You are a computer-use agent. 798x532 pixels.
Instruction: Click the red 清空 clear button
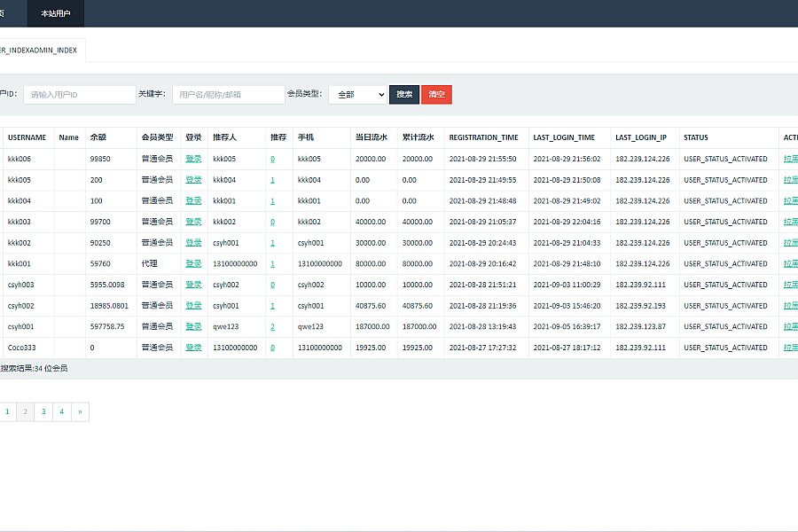[x=436, y=94]
